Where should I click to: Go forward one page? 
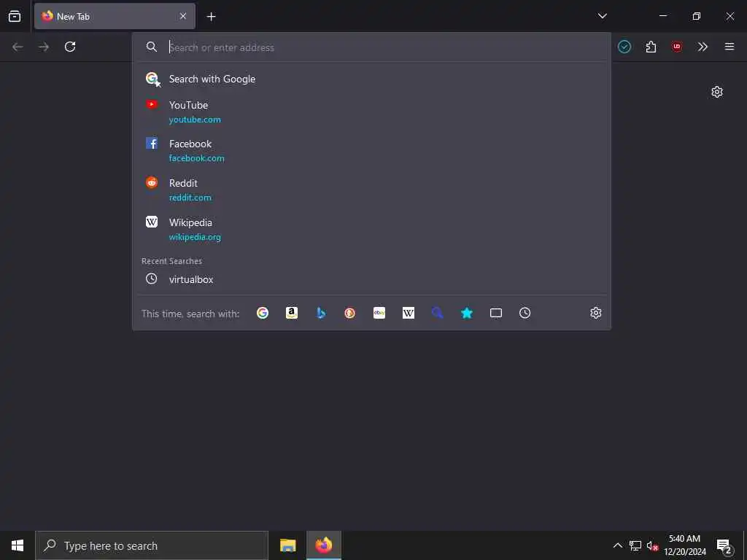pos(44,47)
